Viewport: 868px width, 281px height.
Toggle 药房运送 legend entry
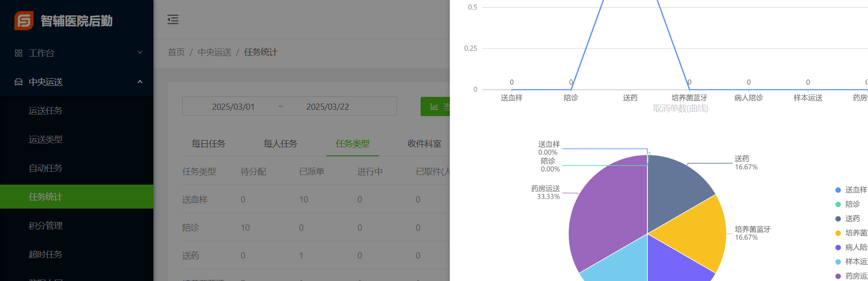click(852, 276)
